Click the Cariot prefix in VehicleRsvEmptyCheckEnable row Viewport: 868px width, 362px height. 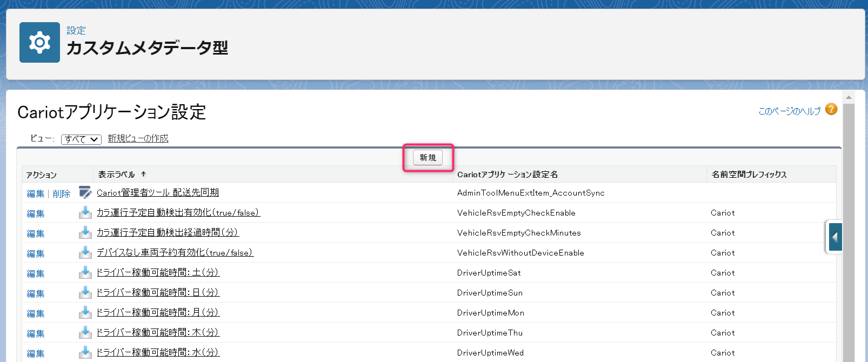[723, 213]
